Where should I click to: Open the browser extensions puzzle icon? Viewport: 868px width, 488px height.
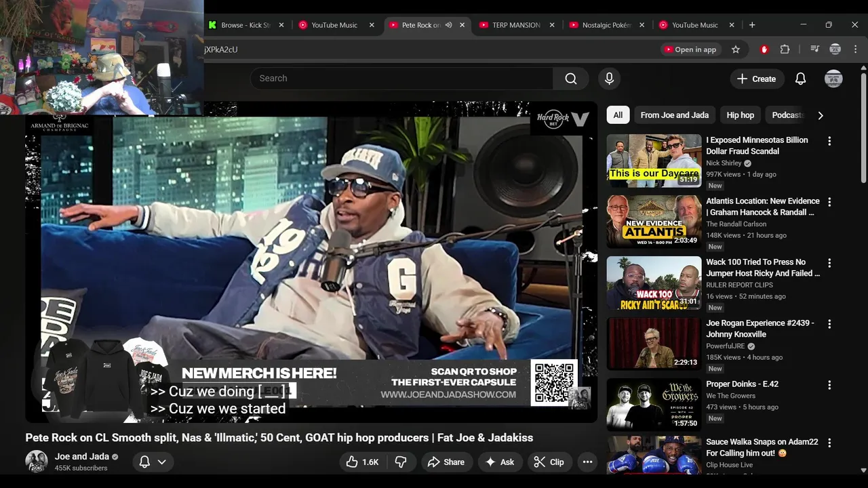[x=785, y=49]
